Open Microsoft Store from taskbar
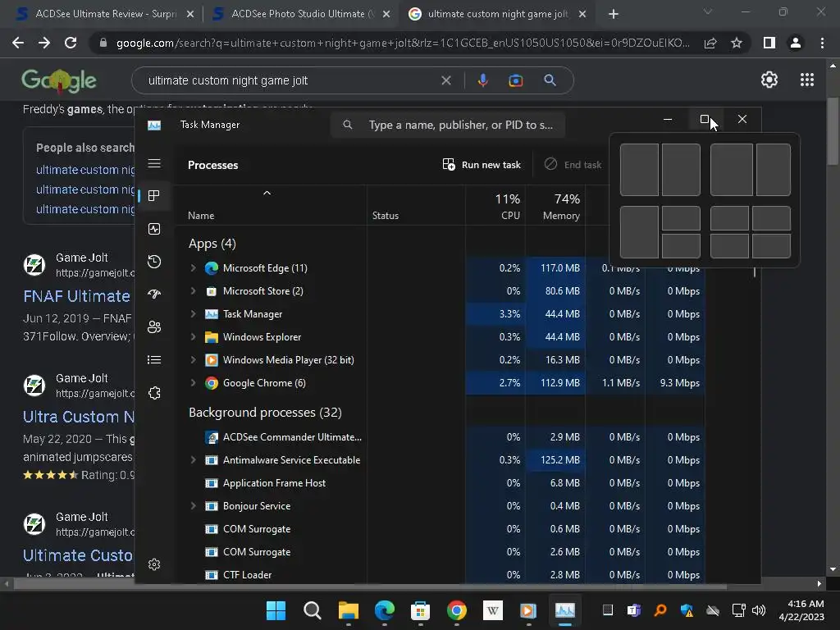The height and width of the screenshot is (630, 840). tap(420, 610)
